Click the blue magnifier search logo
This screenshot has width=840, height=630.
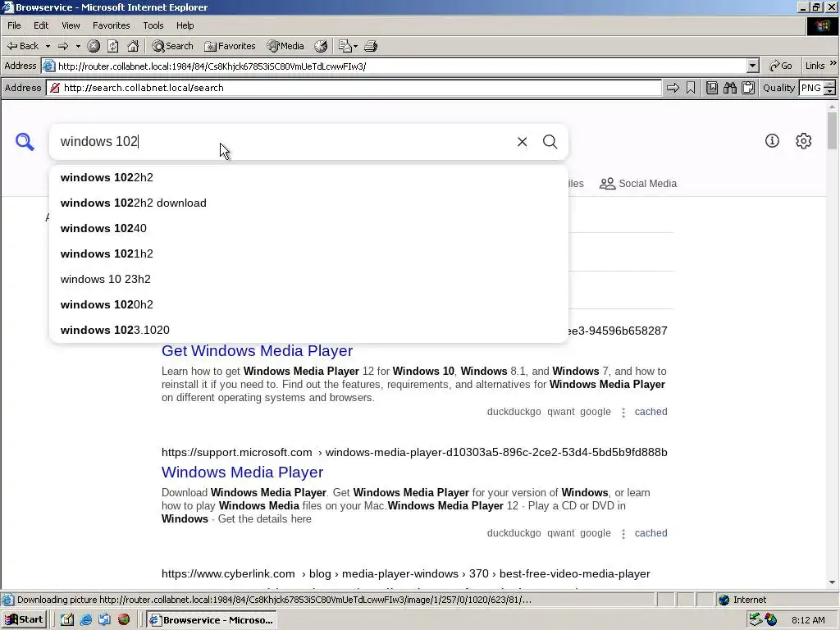pos(25,141)
